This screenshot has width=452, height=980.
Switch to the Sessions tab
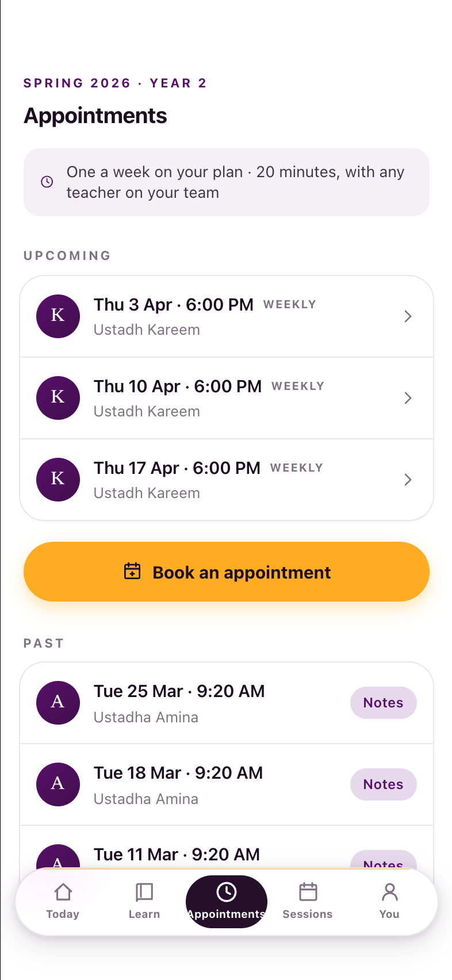(x=308, y=901)
